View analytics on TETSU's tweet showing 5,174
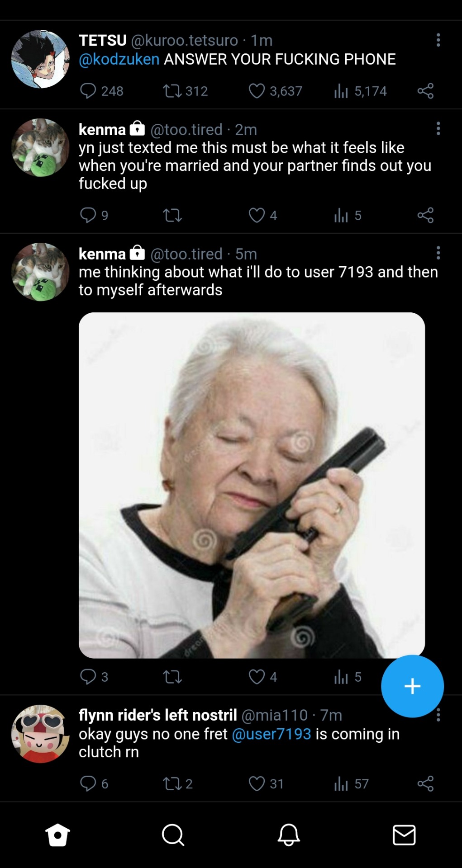 click(341, 91)
